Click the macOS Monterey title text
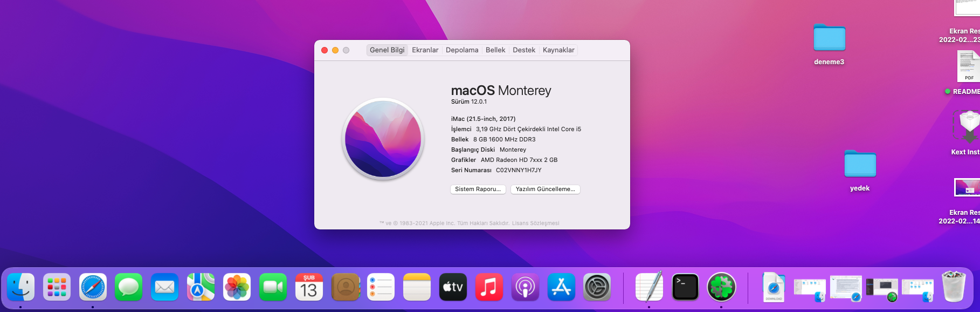Screen dimensions: 980x312 [501, 91]
